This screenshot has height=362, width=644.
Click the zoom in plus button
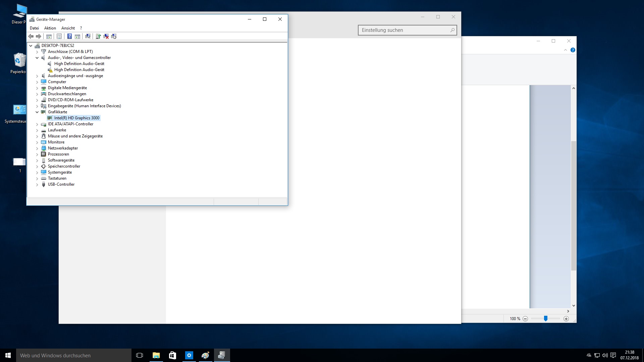coord(566,319)
